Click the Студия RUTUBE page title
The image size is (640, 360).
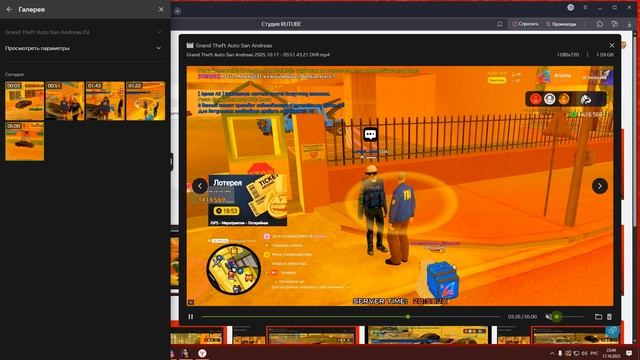[281, 24]
